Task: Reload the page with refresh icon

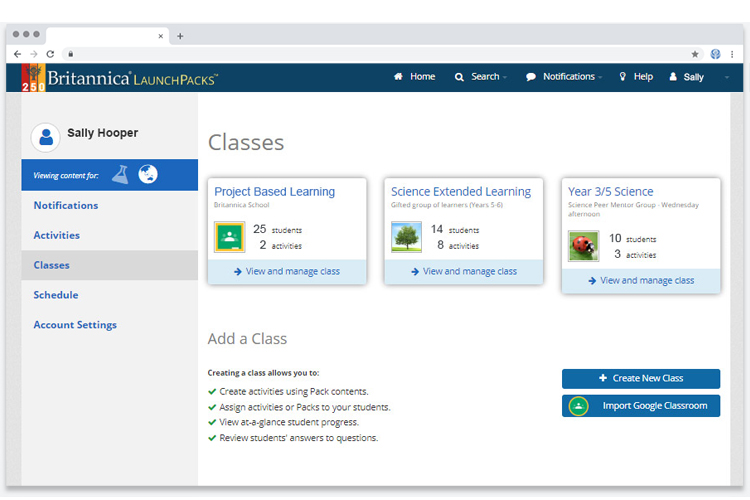Action: [50, 54]
